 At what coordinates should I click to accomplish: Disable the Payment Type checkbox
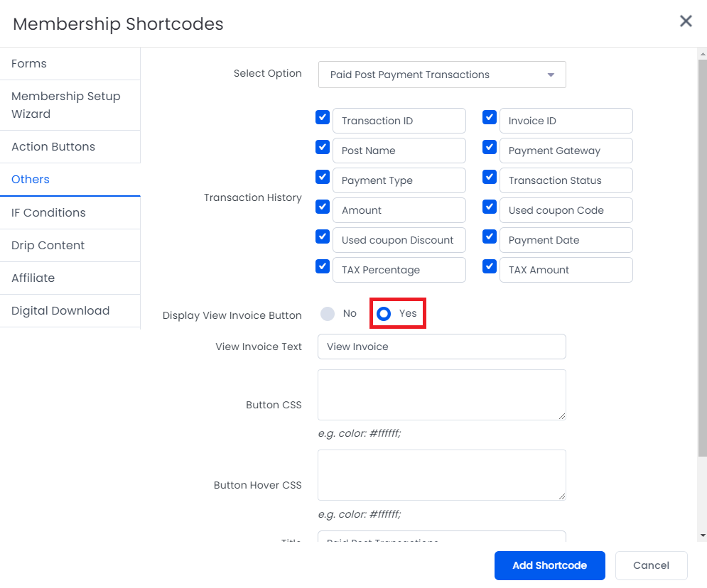point(323,177)
